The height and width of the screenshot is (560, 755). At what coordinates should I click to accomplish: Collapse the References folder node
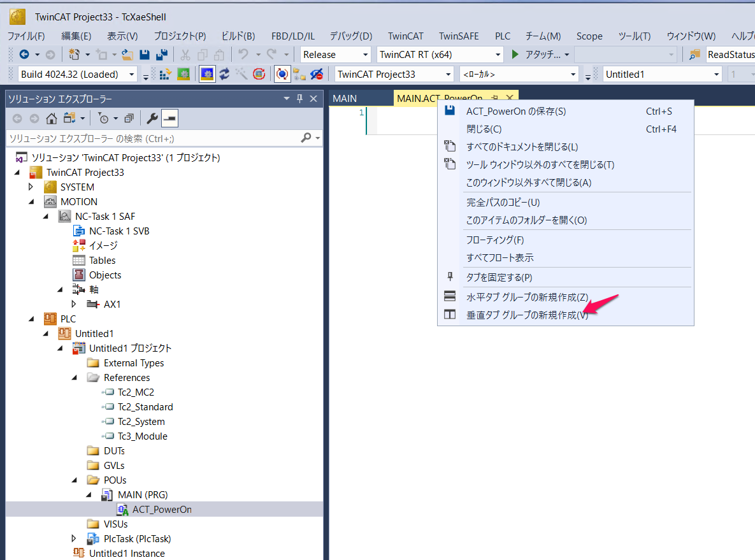[74, 378]
